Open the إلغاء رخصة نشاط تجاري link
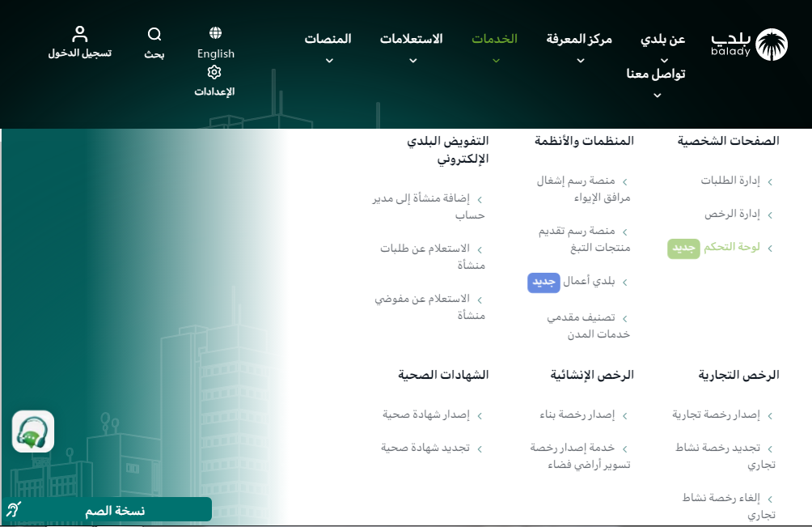This screenshot has height=527, width=812. (x=729, y=506)
